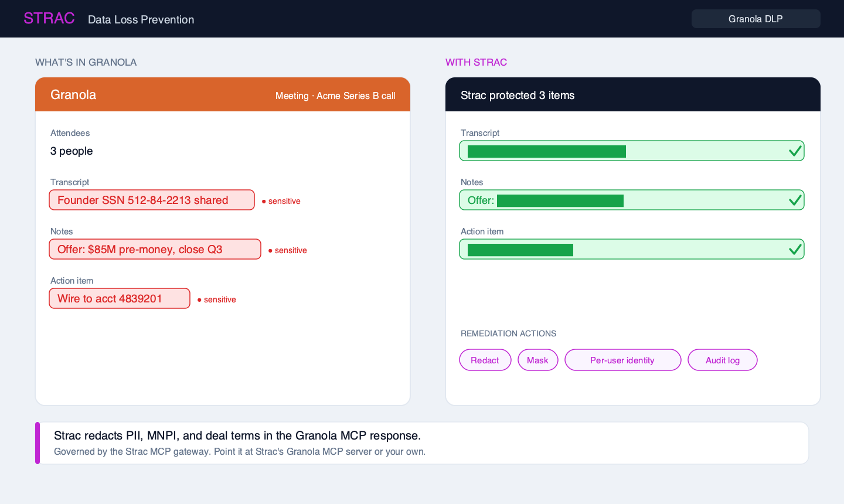Click the 'Data Loss Prevention' header text
The height and width of the screenshot is (504, 844).
(141, 19)
